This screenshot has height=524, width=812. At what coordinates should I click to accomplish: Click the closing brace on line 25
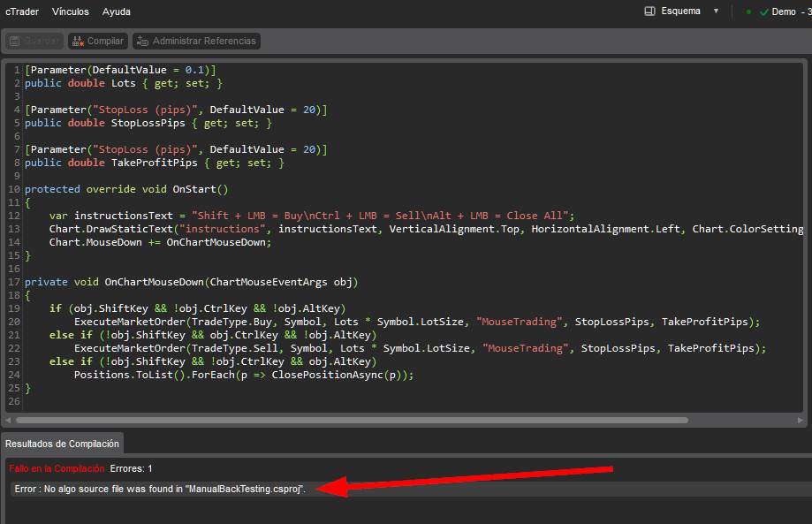pos(28,388)
